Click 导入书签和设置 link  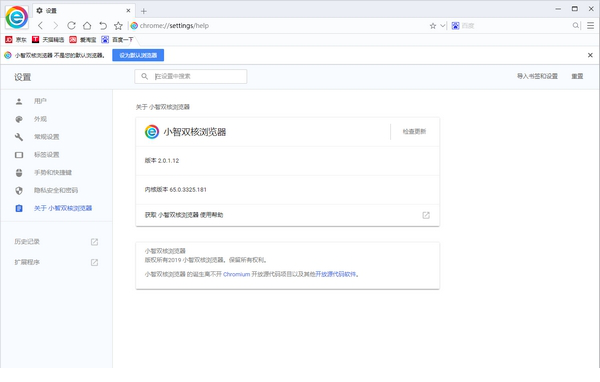pyautogui.click(x=537, y=76)
